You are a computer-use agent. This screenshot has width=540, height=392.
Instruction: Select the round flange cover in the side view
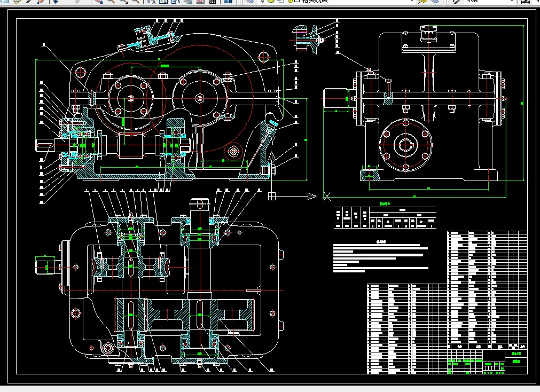405,145
